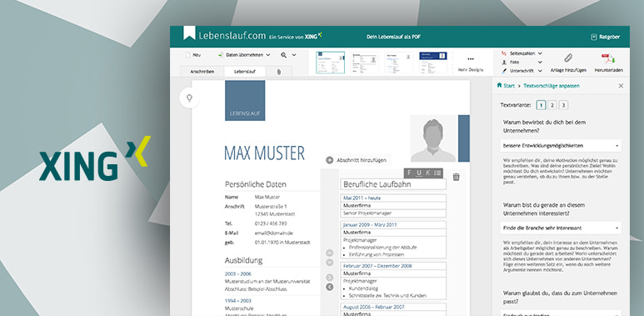
Task: Click the Senior Projektmanager field
Action: (x=393, y=213)
